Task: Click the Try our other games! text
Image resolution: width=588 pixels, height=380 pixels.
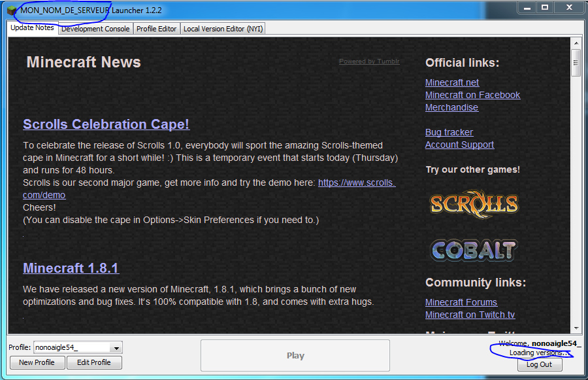Action: click(472, 169)
